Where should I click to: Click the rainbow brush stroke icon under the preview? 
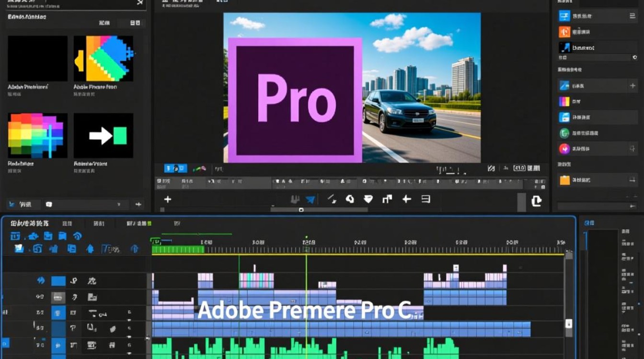point(199,168)
